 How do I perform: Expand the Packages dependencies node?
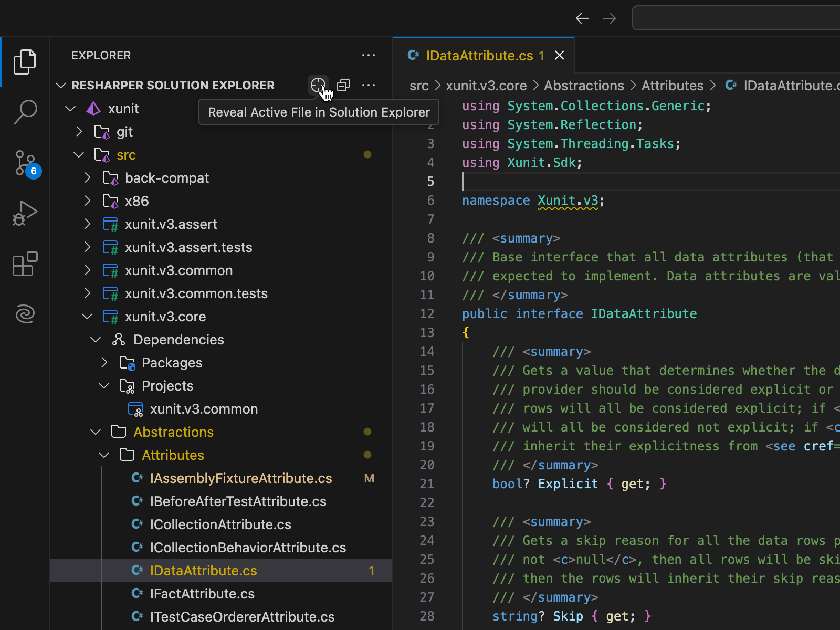(x=104, y=363)
